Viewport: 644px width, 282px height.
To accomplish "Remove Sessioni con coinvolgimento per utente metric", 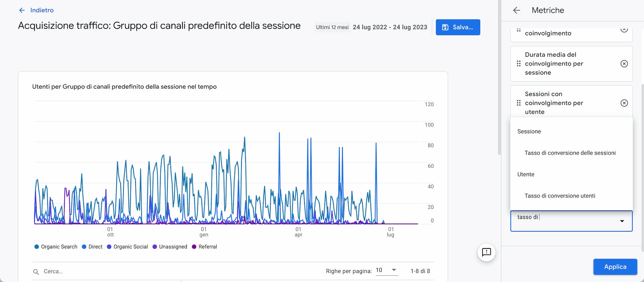I will tap(624, 103).
